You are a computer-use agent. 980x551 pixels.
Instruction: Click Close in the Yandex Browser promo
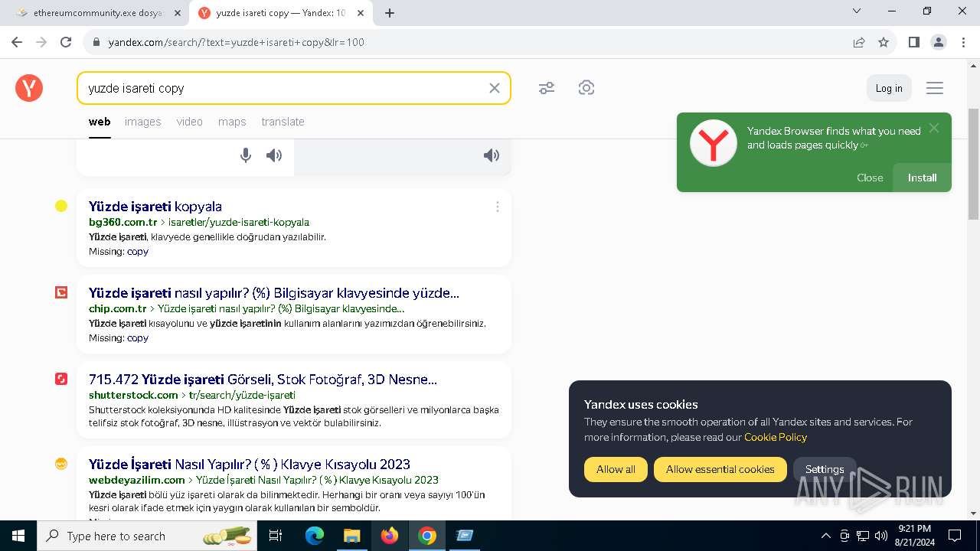tap(870, 178)
